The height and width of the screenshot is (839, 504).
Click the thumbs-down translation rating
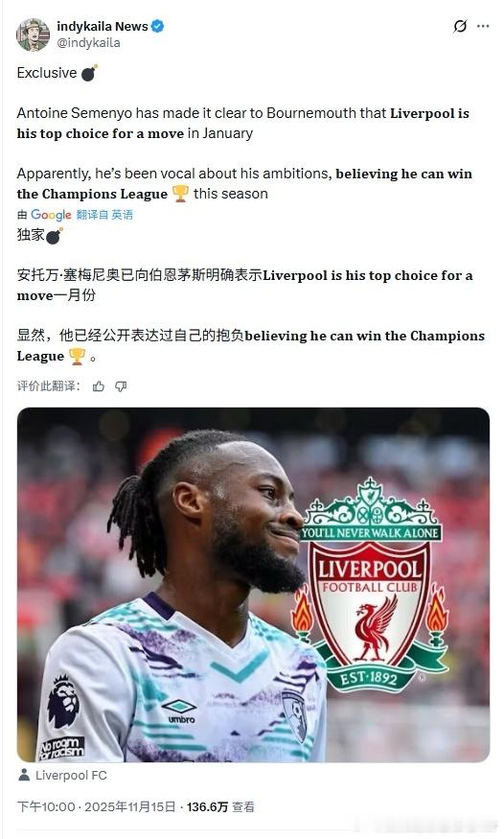[x=121, y=386]
